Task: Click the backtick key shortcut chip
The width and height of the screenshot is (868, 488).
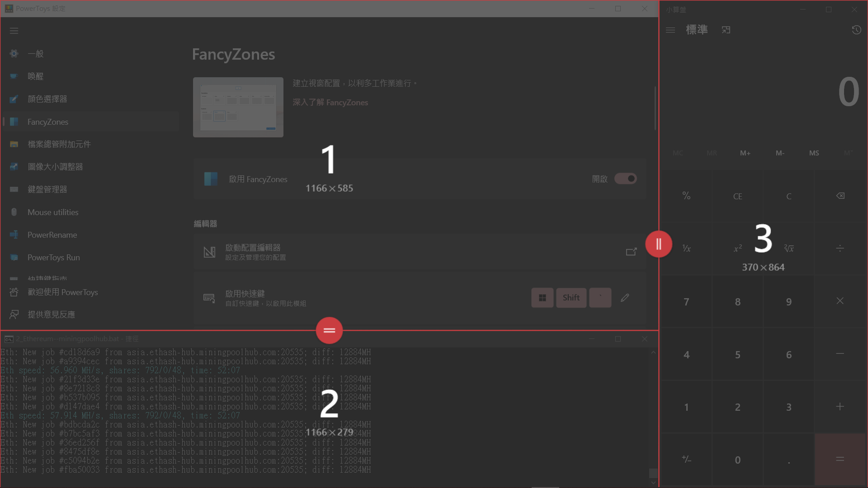Action: coord(600,298)
